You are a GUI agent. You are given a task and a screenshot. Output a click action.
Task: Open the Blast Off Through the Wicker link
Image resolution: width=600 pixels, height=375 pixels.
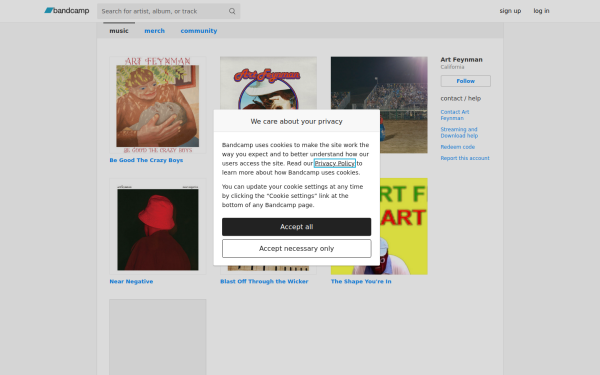[x=264, y=281]
